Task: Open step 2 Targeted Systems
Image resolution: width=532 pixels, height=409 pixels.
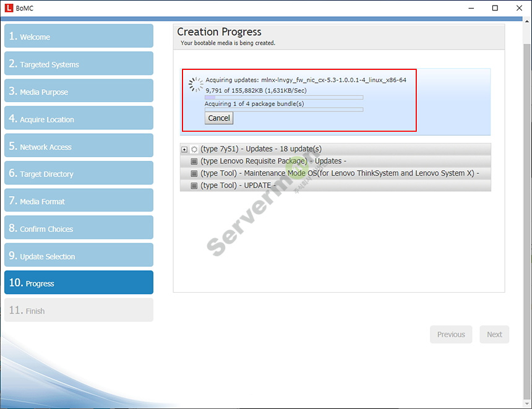Action: click(79, 64)
